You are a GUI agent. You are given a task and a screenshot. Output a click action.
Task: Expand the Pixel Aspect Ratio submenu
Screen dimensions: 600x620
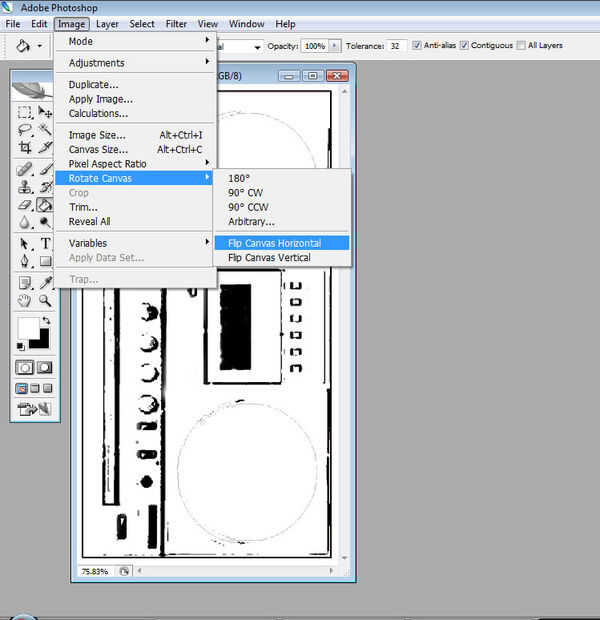(135, 164)
